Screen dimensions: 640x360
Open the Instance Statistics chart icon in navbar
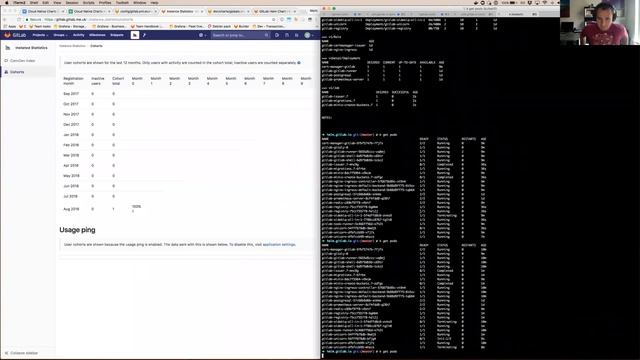[135, 35]
